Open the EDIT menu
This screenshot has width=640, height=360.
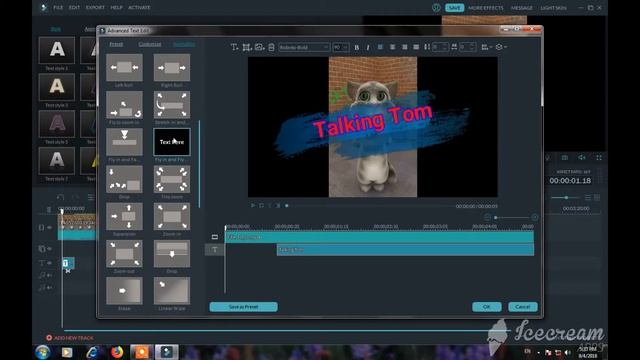74,7
